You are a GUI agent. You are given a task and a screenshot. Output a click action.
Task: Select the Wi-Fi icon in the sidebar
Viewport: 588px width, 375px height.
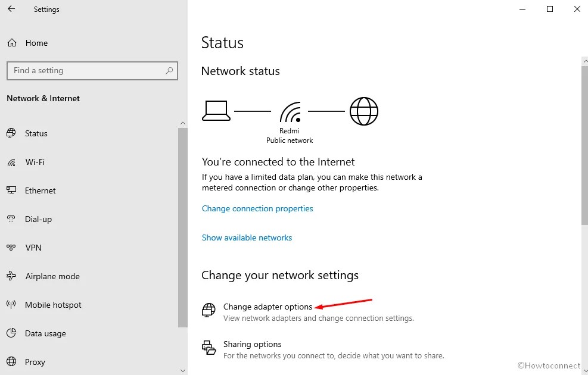11,162
